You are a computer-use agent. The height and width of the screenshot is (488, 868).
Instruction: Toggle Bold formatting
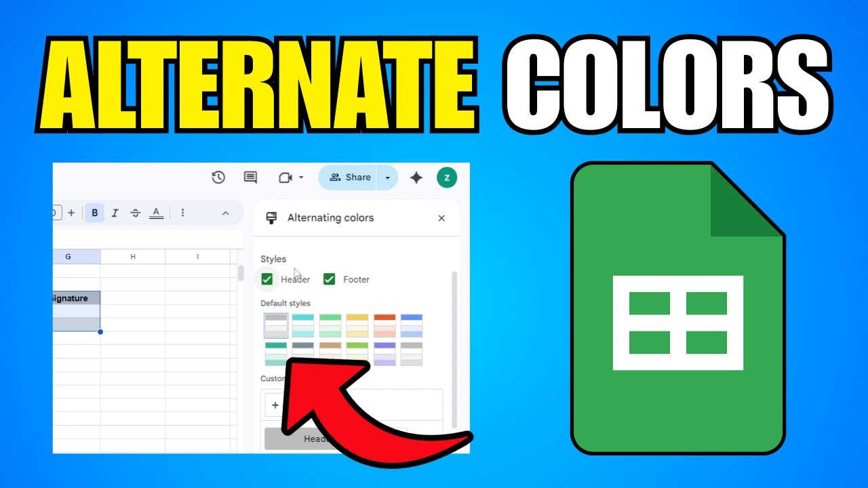[x=94, y=213]
